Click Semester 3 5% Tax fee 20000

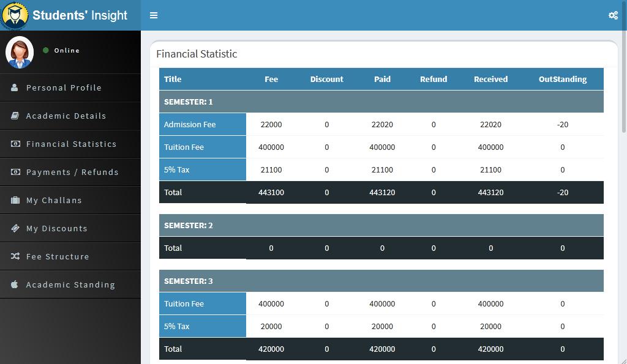pos(271,327)
